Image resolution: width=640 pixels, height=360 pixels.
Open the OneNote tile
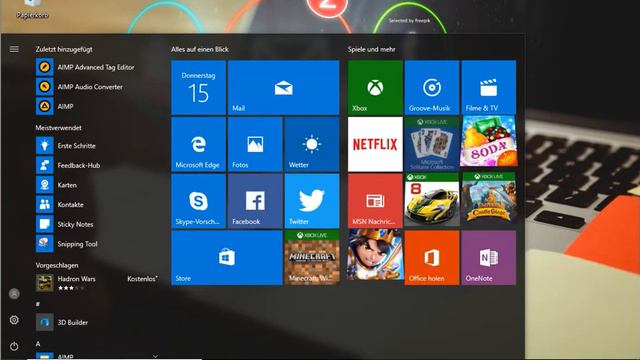489,258
